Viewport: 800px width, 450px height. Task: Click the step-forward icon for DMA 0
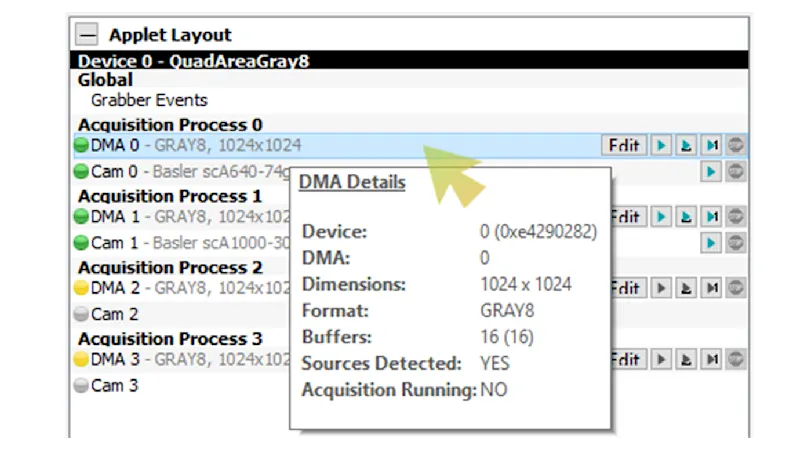711,145
